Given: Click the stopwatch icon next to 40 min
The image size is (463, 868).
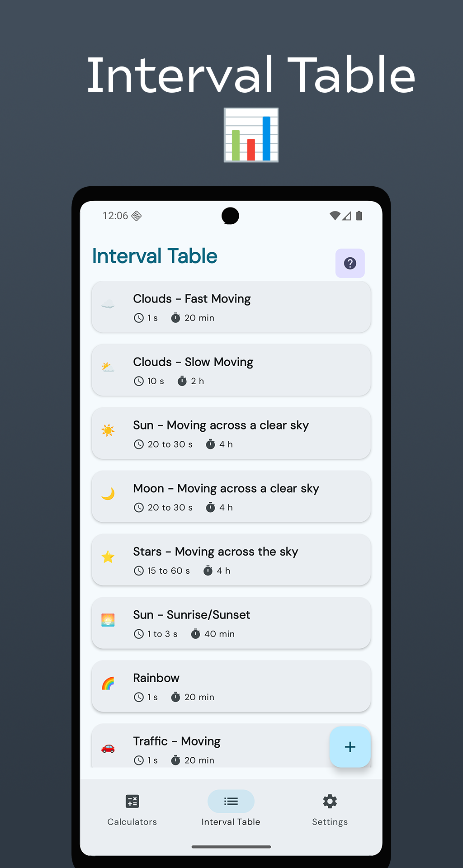Looking at the screenshot, I should click(195, 634).
